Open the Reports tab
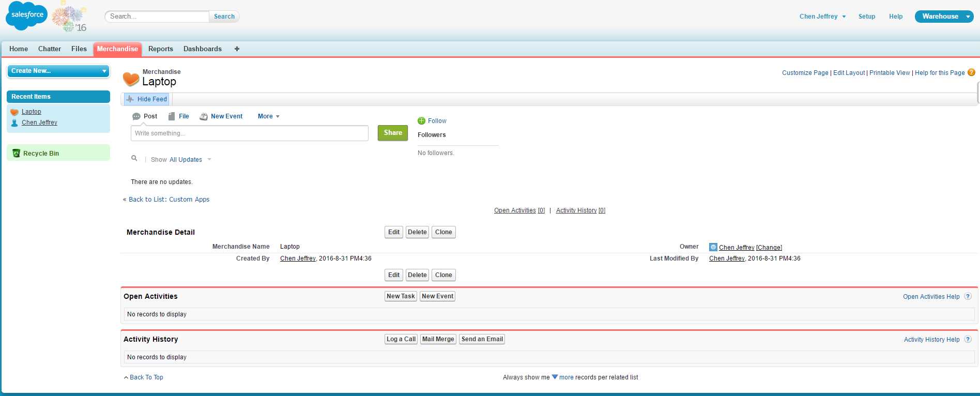Screen dimensions: 980x396 coord(161,49)
